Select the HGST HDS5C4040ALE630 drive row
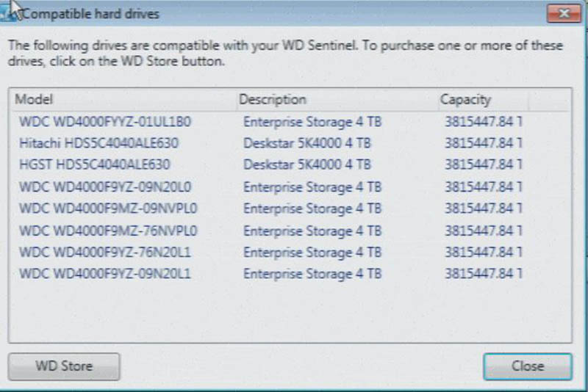This screenshot has height=392, width=588. (x=95, y=164)
